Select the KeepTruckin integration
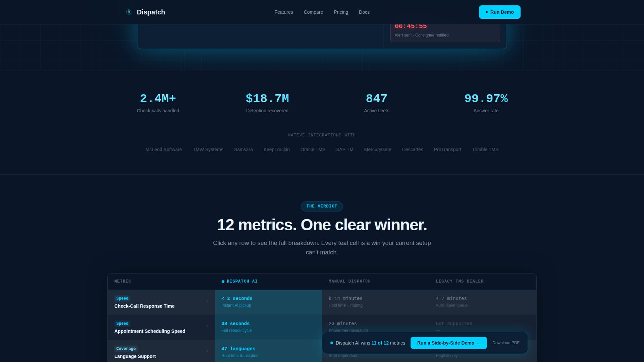The width and height of the screenshot is (644, 362). (x=277, y=149)
